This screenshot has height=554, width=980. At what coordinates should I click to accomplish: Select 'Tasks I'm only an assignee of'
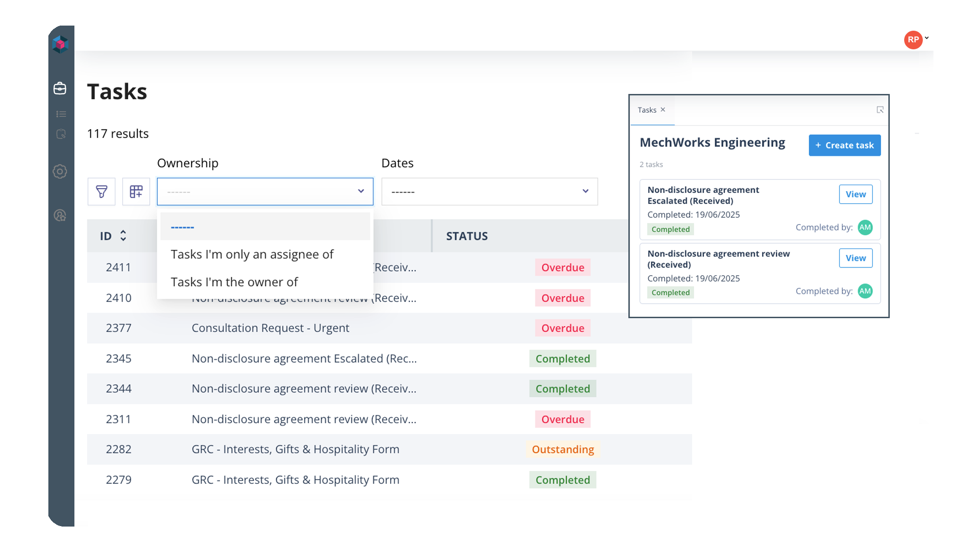point(252,254)
